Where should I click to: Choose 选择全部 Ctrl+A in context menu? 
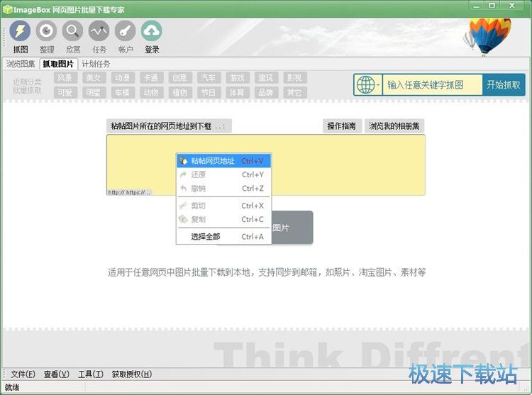tap(223, 237)
